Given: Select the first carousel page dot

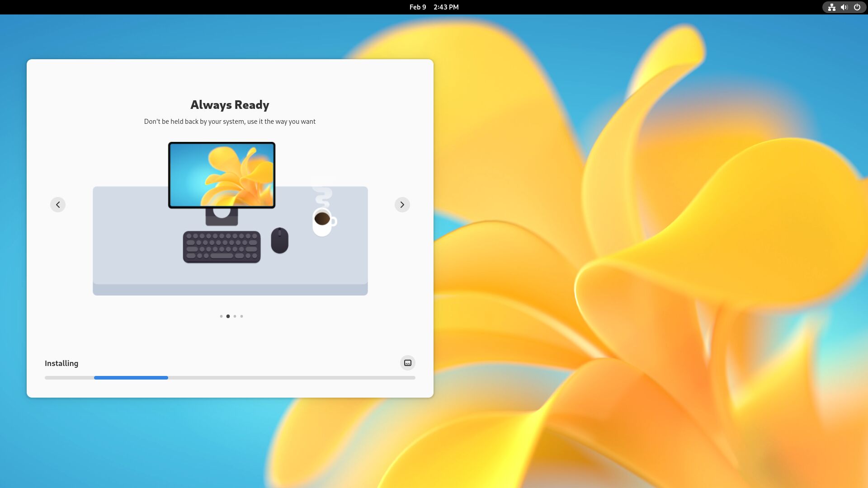Looking at the screenshot, I should [x=221, y=316].
